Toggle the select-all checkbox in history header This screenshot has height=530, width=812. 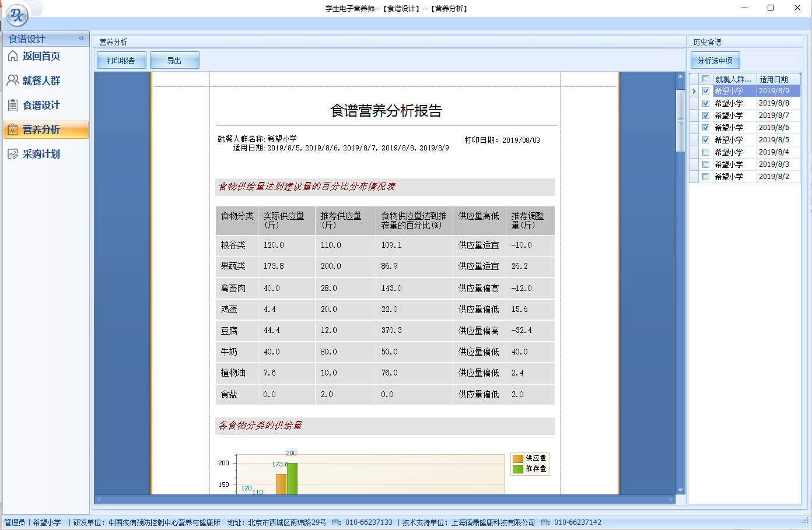[x=706, y=79]
